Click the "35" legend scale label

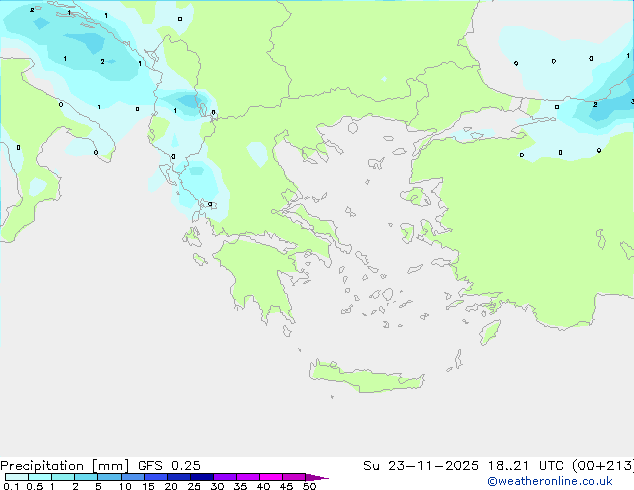coord(240,486)
